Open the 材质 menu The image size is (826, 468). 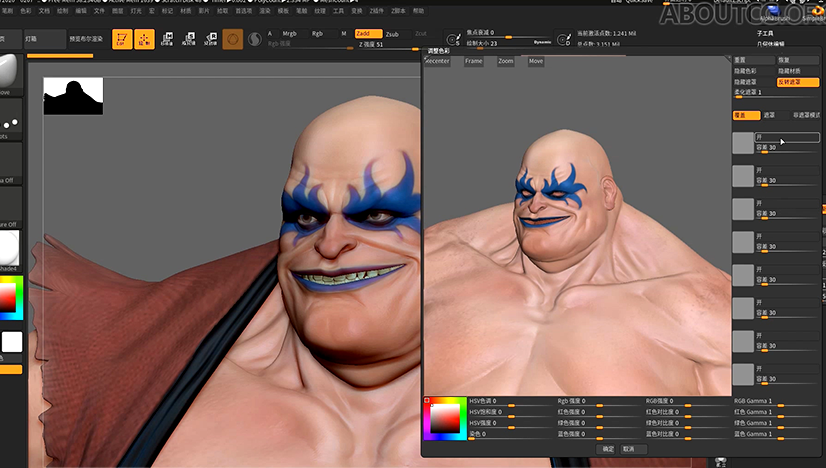coord(185,11)
